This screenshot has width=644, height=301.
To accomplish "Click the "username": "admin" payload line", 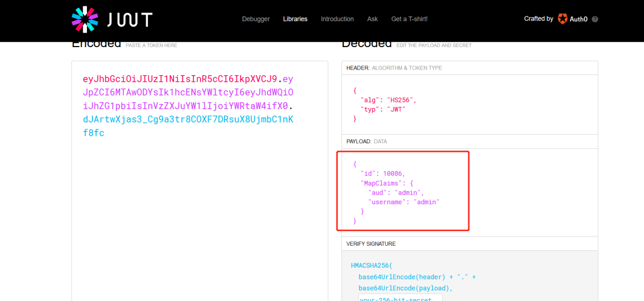I will (404, 202).
